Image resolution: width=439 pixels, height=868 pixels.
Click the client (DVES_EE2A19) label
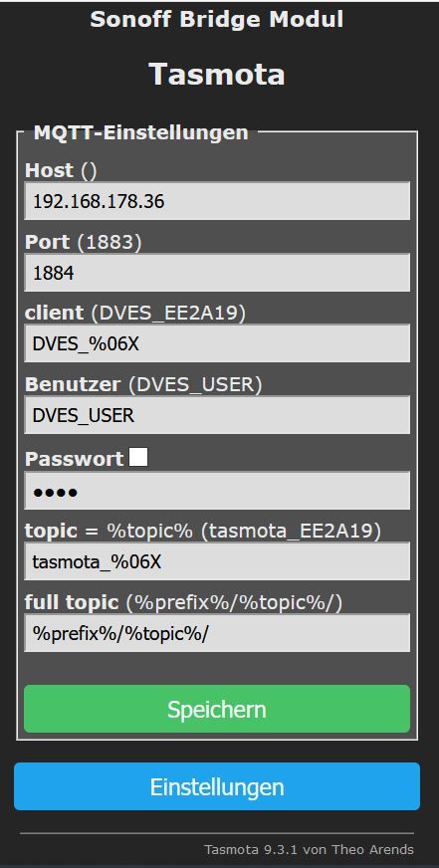point(135,314)
